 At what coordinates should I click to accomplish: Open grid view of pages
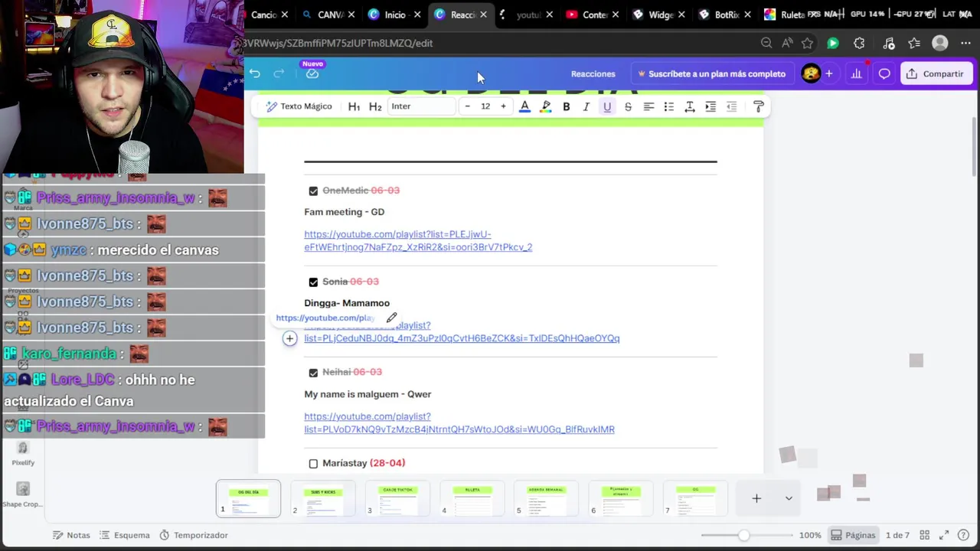pos(925,535)
